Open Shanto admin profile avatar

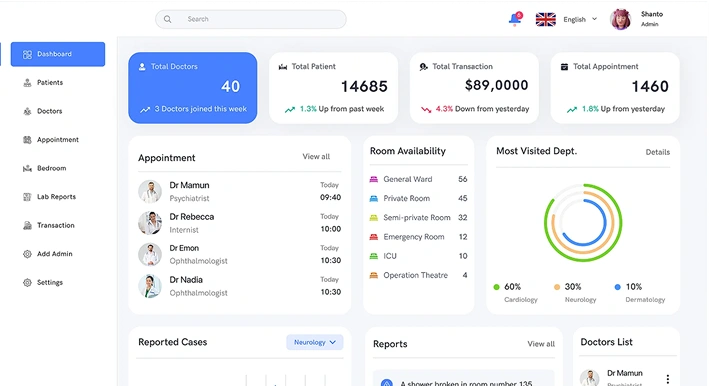point(621,20)
